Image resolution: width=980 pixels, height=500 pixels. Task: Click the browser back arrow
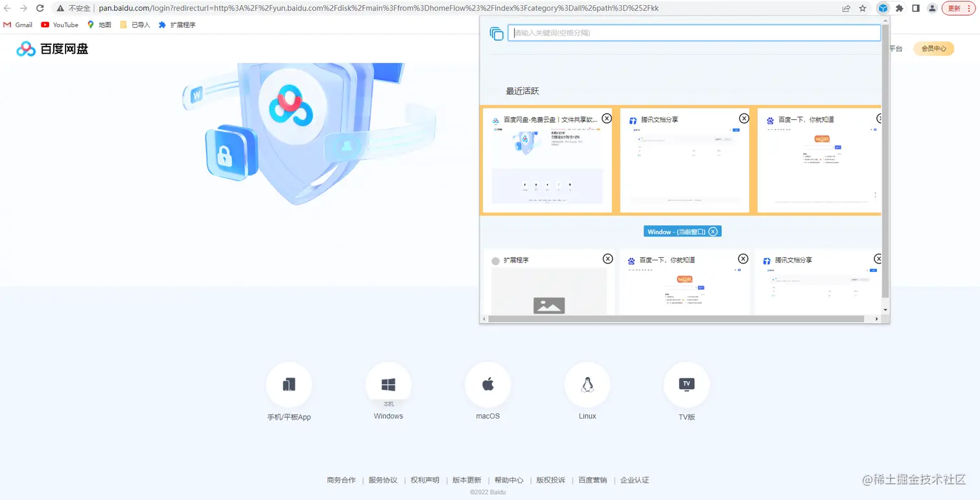(x=8, y=8)
